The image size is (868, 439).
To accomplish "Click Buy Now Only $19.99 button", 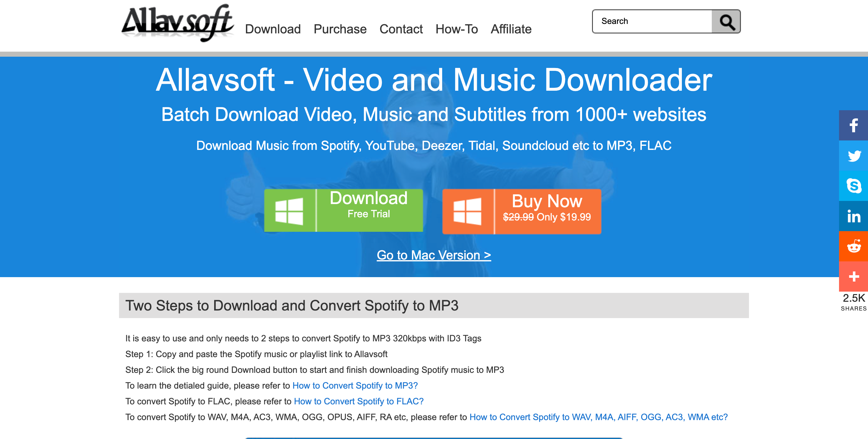I will (522, 211).
